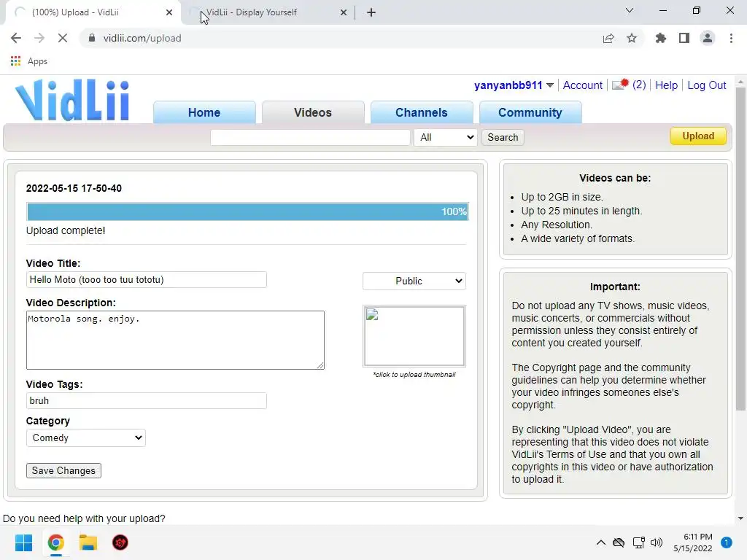Open the search category All dropdown

[446, 137]
